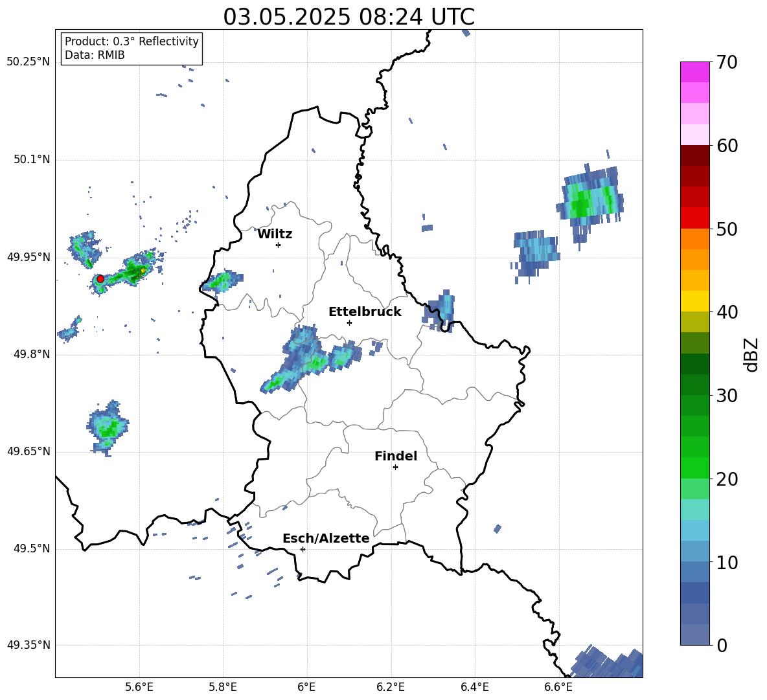Click the 49.35°N latitude label
The image size is (767, 700).
[x=29, y=645]
